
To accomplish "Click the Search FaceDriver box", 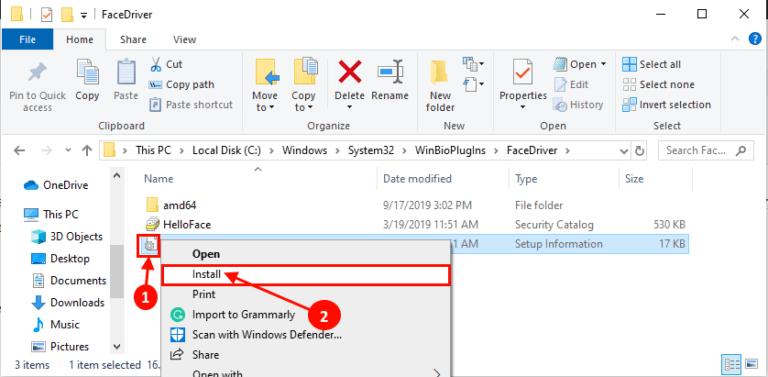I will (705, 150).
